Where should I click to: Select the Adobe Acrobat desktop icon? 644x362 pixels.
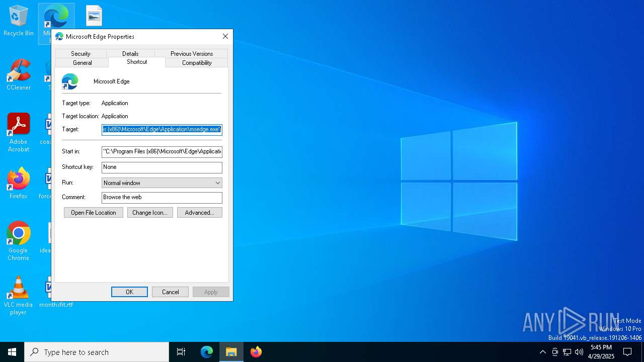pyautogui.click(x=19, y=132)
